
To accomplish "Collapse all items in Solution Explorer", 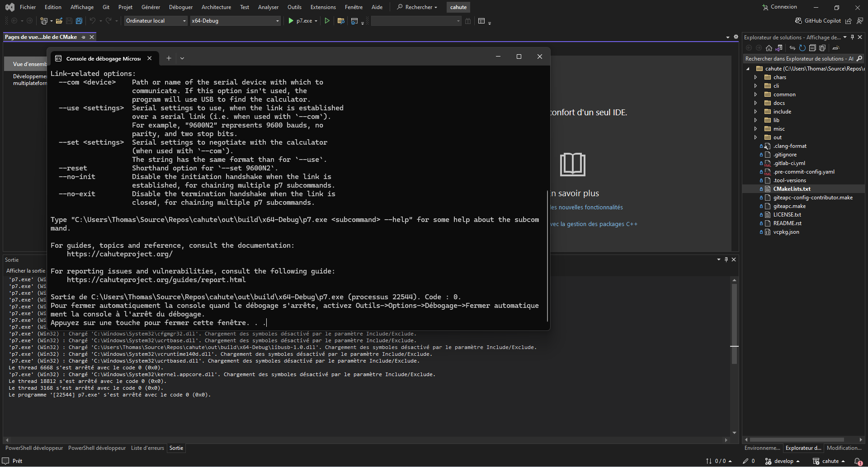I will click(x=812, y=48).
